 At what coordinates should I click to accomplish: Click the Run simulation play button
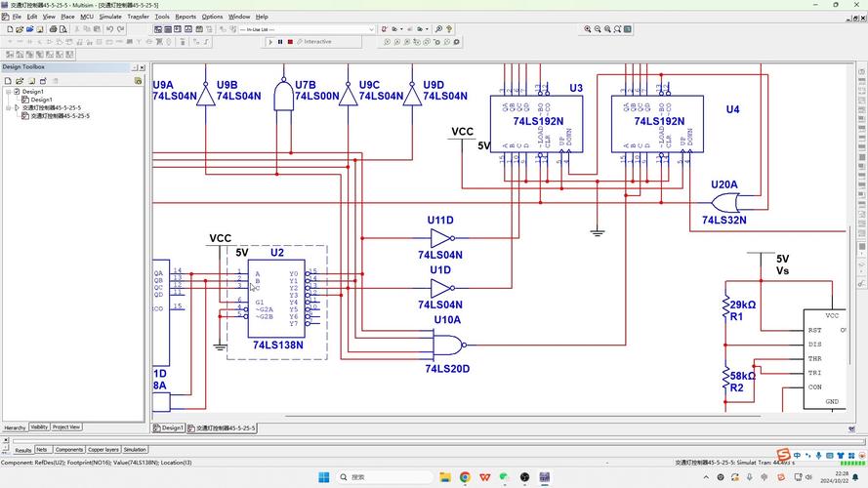click(270, 42)
